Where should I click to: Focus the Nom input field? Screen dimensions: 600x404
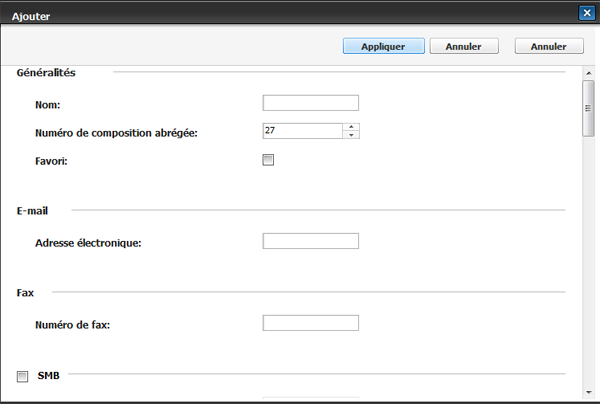pos(310,103)
